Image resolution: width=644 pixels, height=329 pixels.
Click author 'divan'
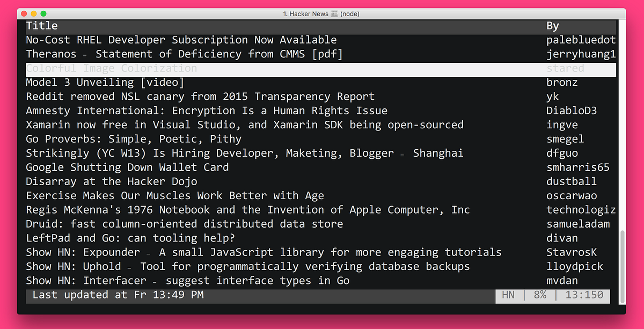(x=562, y=238)
